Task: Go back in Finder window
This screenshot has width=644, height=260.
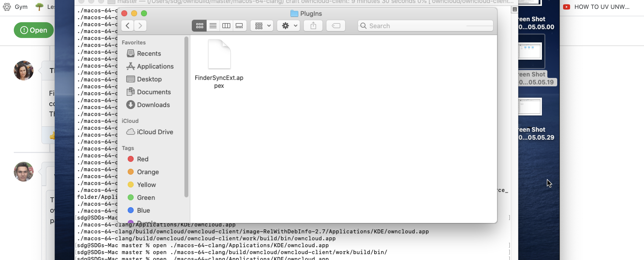Action: (127, 26)
